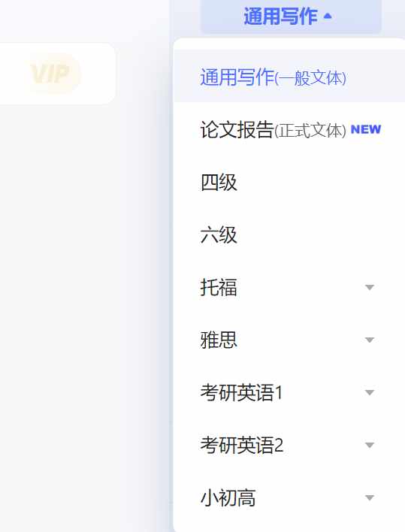
Task: Click the white card containing VIP
Action: 57,74
